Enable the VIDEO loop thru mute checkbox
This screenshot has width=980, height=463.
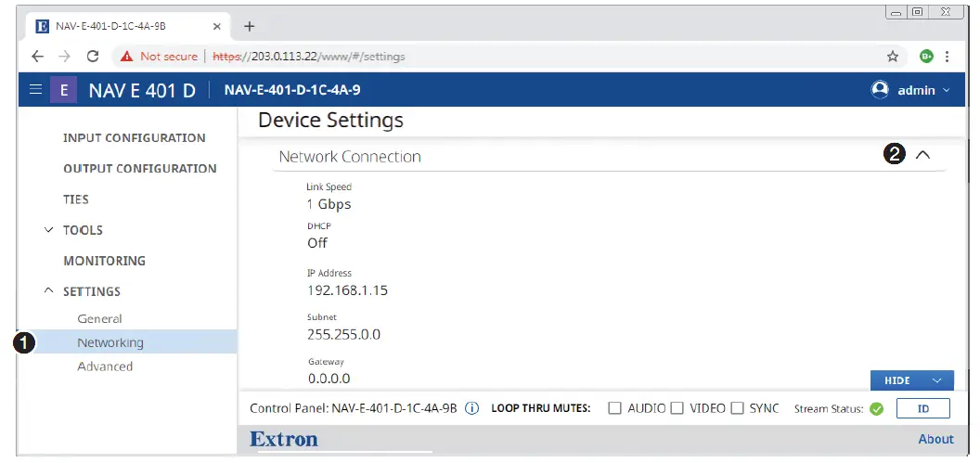(677, 408)
